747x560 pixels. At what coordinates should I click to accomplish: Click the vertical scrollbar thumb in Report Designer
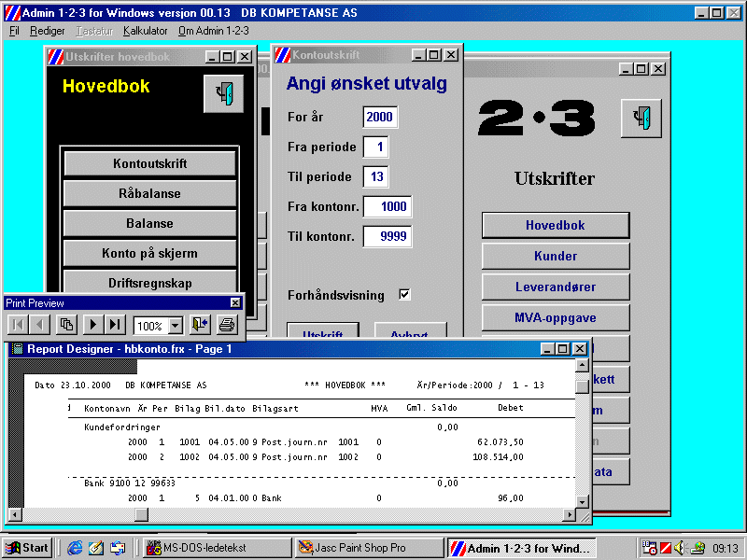582,386
